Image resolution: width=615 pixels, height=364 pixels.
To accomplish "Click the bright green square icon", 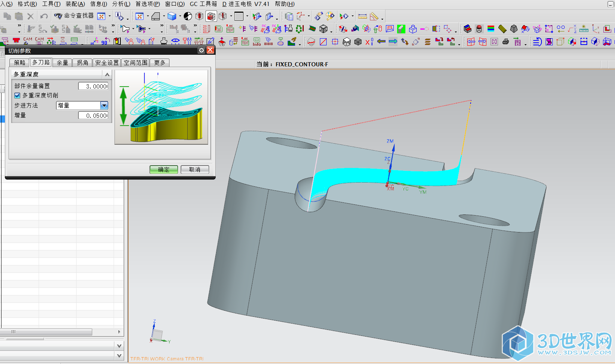I will pyautogui.click(x=401, y=28).
